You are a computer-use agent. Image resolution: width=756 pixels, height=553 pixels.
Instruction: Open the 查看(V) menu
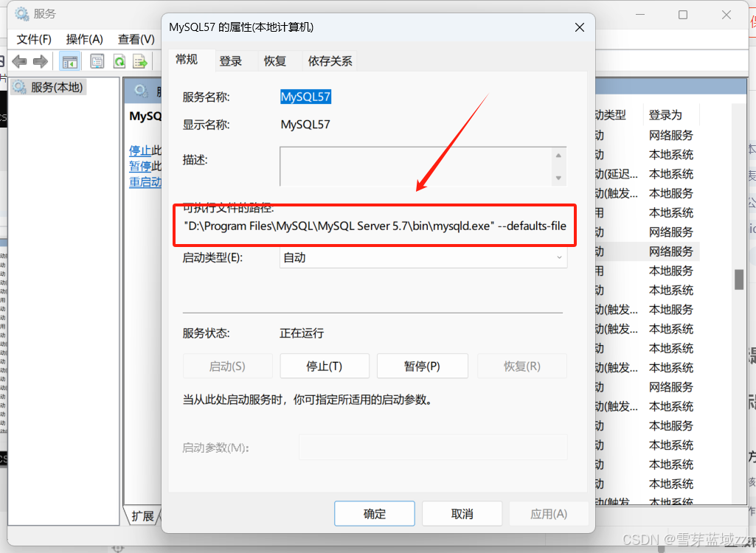click(136, 39)
